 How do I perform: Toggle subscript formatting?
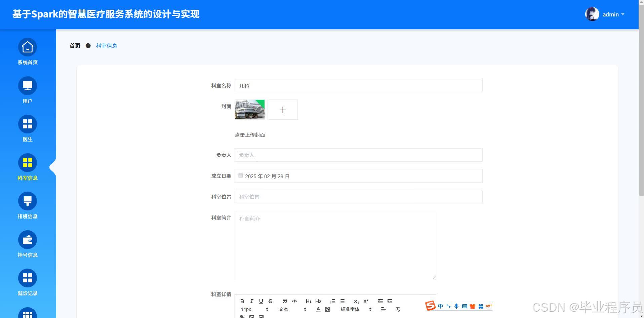point(357,301)
